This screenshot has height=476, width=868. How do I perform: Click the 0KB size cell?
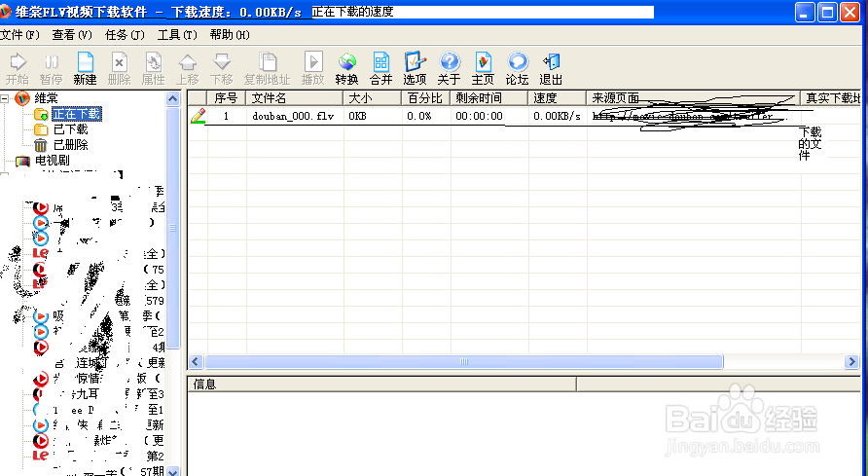click(357, 116)
